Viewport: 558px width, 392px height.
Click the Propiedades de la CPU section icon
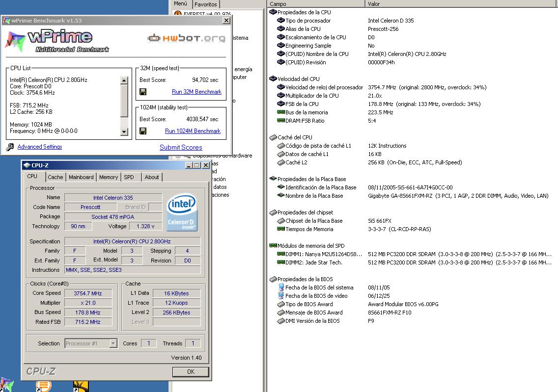[273, 12]
